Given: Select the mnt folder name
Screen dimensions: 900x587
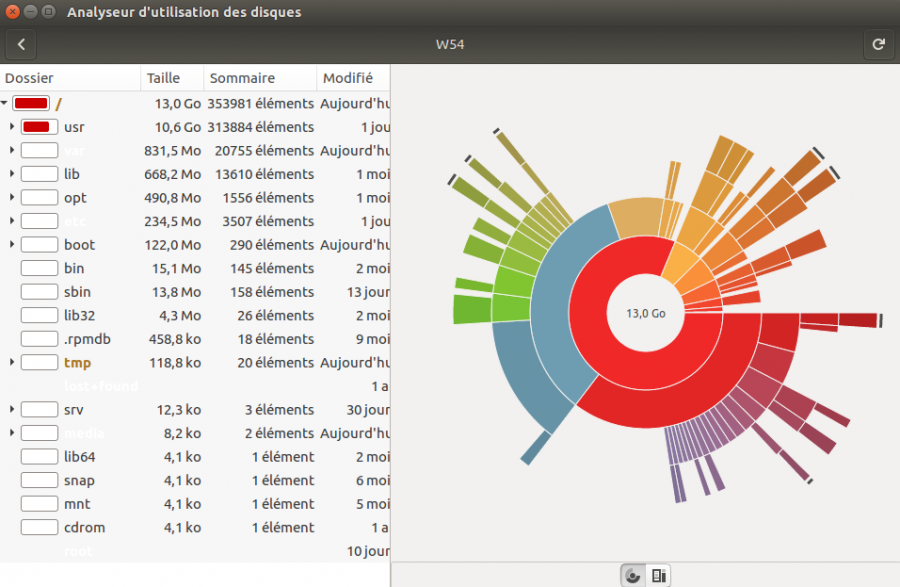Looking at the screenshot, I should 77,504.
